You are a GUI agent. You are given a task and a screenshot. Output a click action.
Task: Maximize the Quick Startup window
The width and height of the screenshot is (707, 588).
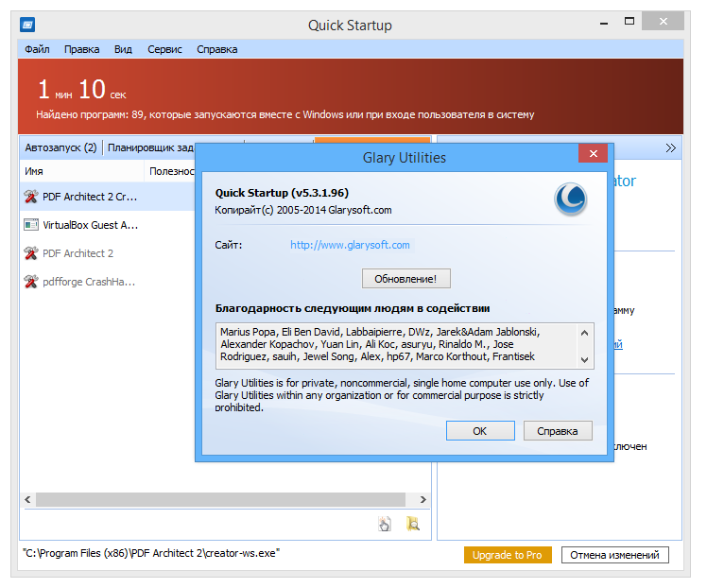[629, 21]
